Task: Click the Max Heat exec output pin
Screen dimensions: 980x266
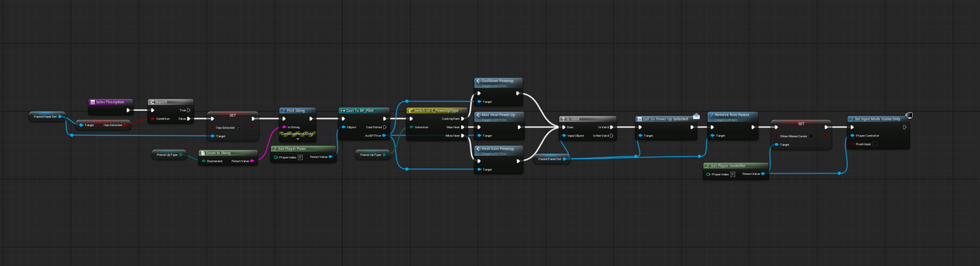Action: 463,127
